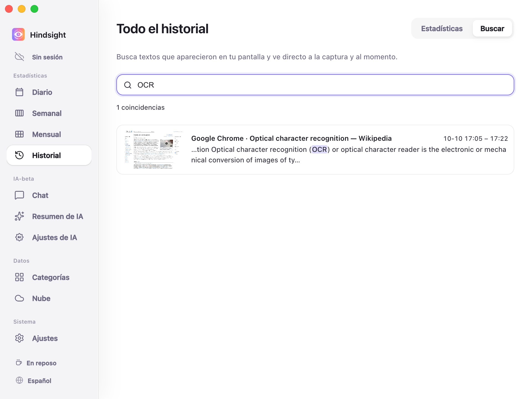Click the AI gear icon for Ajustes de IA

tap(19, 237)
